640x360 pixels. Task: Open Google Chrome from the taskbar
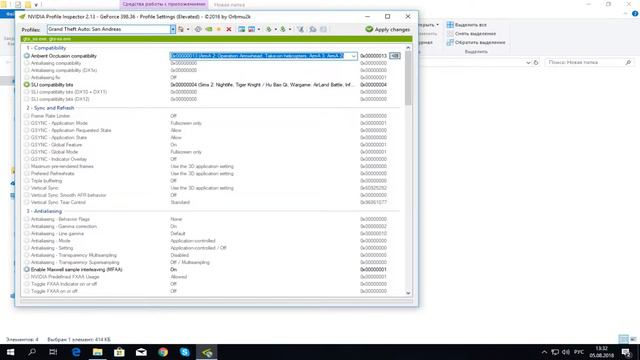163,352
